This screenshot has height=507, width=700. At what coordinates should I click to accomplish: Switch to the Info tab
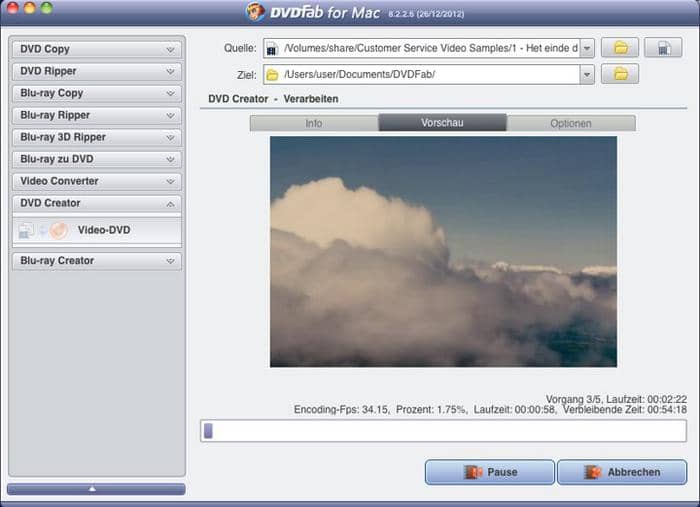[314, 123]
